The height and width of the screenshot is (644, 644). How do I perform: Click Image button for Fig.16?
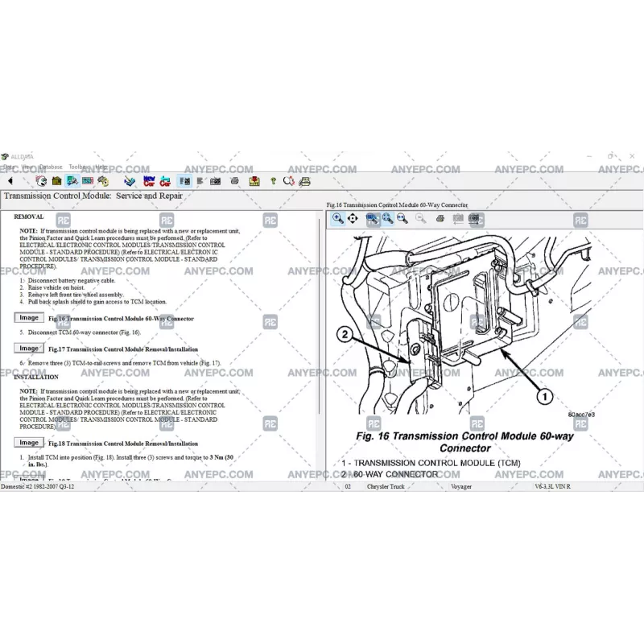tap(29, 318)
